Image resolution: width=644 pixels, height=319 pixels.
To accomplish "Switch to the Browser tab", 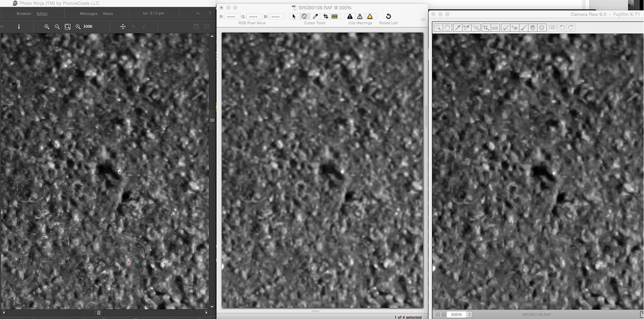I will coord(24,13).
